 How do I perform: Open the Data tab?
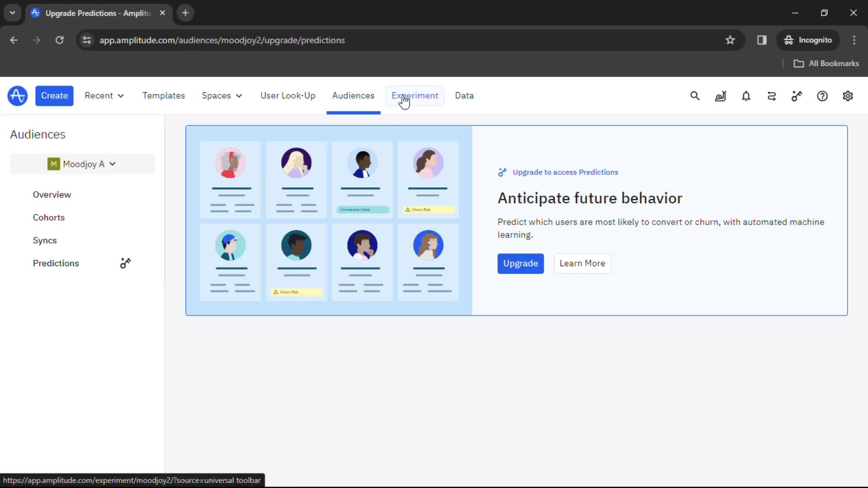(464, 96)
